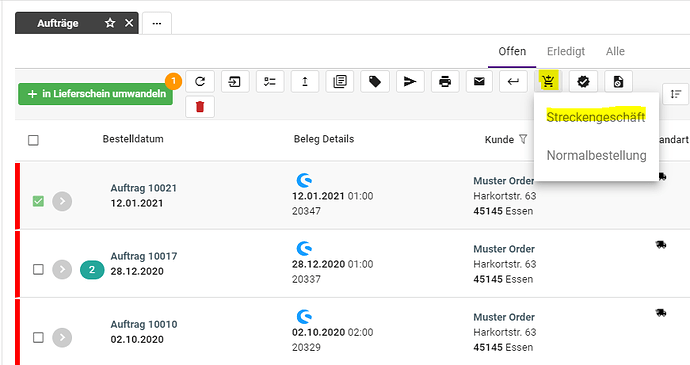This screenshot has width=690, height=365.
Task: Favorite the Aufträge tab with star icon
Action: coord(110,23)
